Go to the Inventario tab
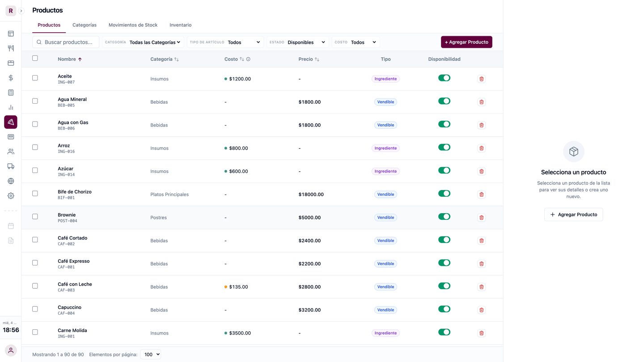 click(180, 25)
